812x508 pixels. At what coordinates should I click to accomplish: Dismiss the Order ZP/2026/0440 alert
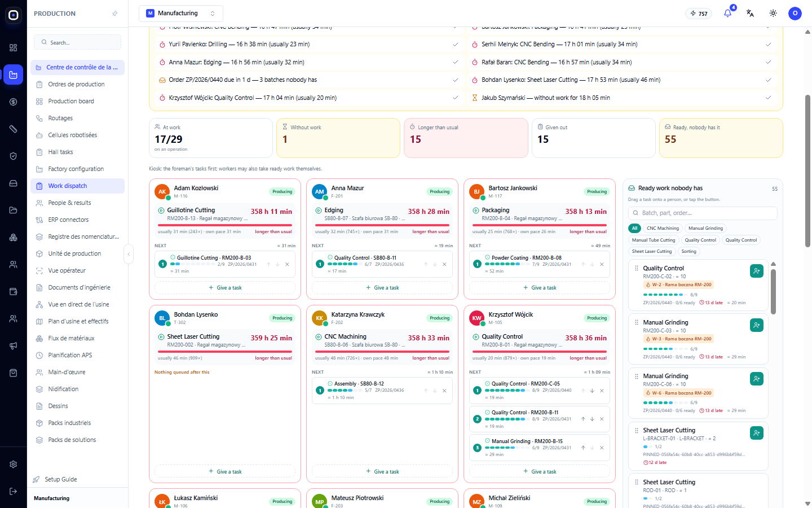pyautogui.click(x=455, y=80)
